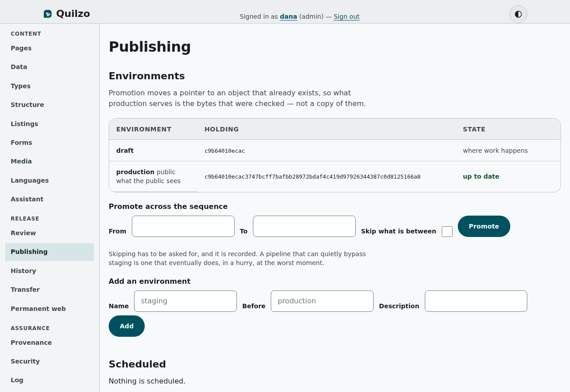
Task: Focus the To environment field
Action: 304,226
